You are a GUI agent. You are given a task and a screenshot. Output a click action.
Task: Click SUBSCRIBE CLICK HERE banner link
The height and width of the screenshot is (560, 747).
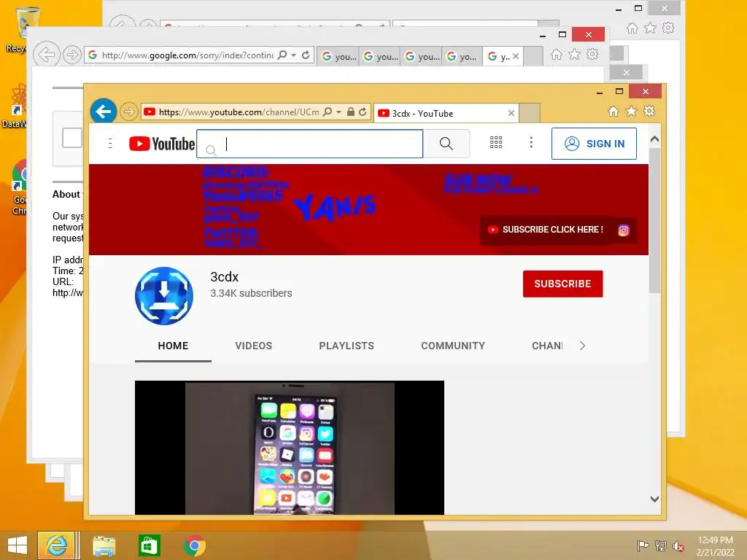(546, 230)
